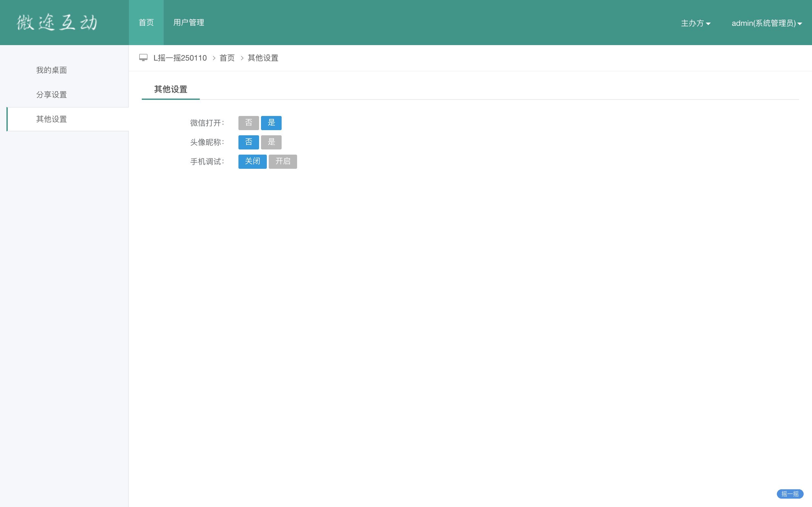Click the 头像昵称: label

click(x=207, y=142)
